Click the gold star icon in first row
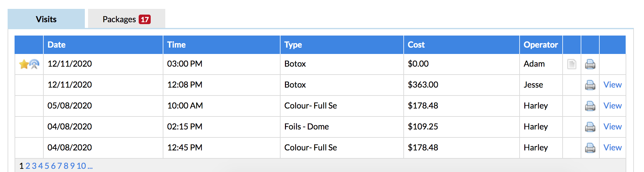Image resolution: width=644 pixels, height=172 pixels. point(24,64)
